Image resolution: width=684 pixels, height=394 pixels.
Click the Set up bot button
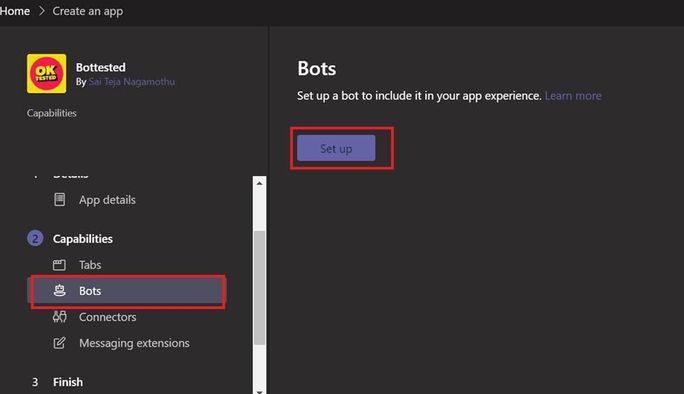pos(336,148)
